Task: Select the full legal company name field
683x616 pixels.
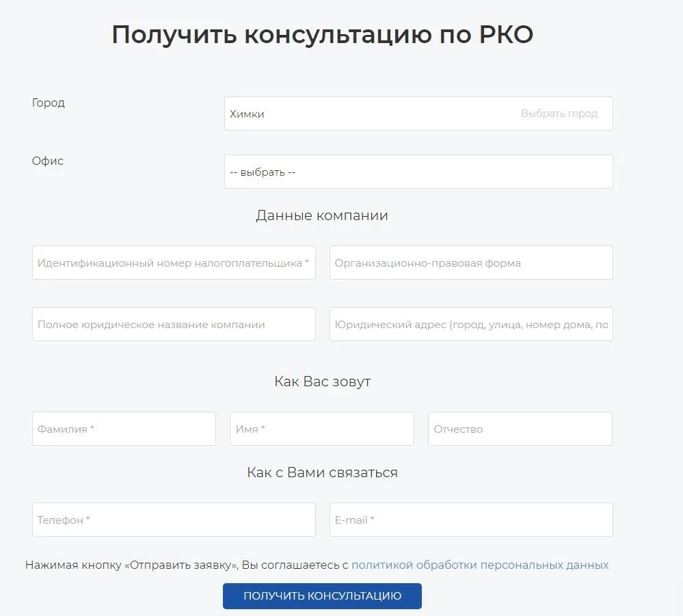Action: pos(174,324)
